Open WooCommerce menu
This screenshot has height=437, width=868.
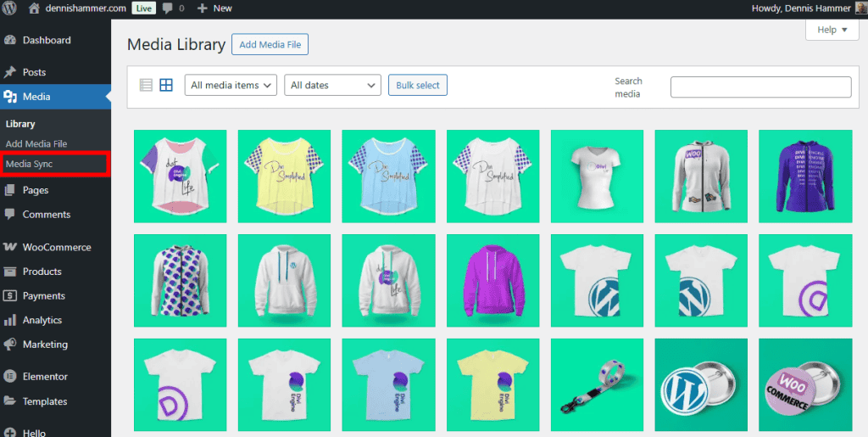click(x=55, y=247)
